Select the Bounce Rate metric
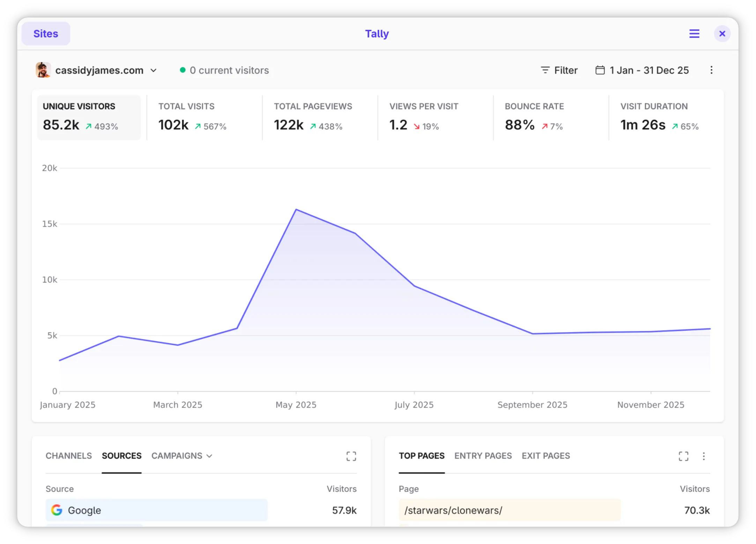Image resolution: width=756 pixels, height=544 pixels. (x=551, y=118)
